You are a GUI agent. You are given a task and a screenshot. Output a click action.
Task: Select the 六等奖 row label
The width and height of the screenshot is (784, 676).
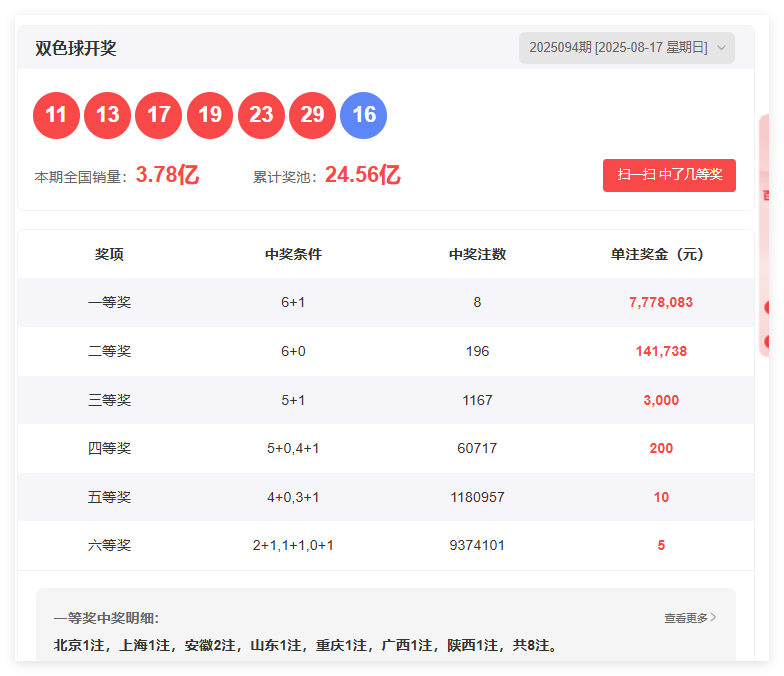109,545
